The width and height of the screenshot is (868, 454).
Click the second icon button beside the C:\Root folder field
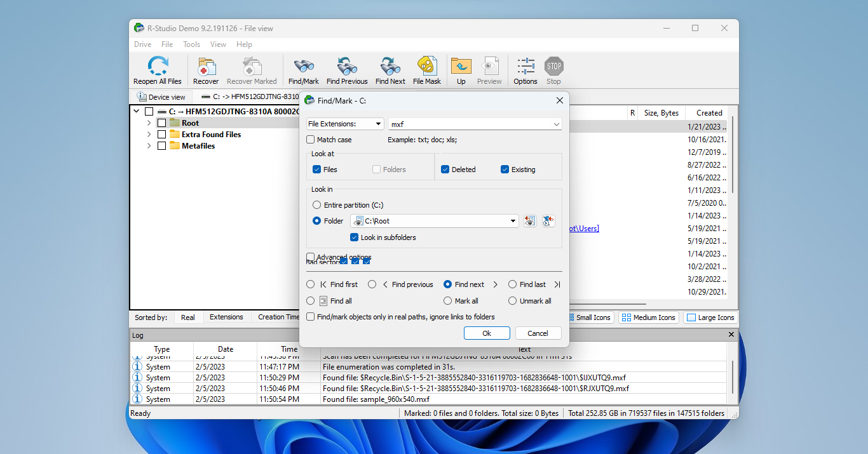tap(548, 221)
